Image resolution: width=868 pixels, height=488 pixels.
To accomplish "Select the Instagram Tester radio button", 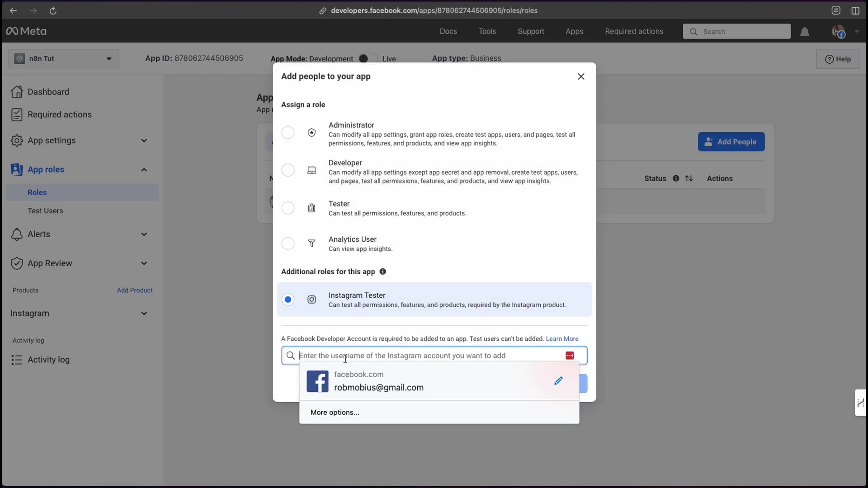I will pos(288,300).
